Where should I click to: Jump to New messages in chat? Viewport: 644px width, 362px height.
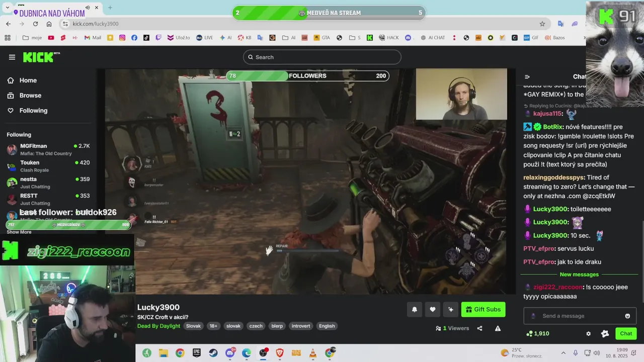[x=579, y=275]
